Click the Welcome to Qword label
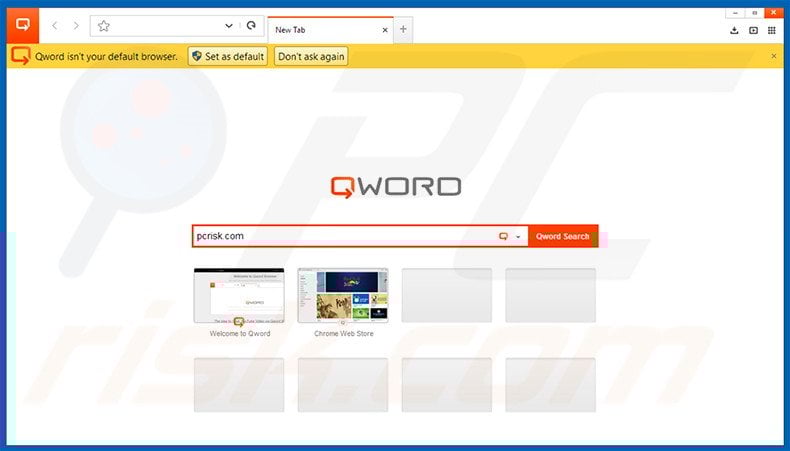The width and height of the screenshot is (790, 451). (240, 334)
